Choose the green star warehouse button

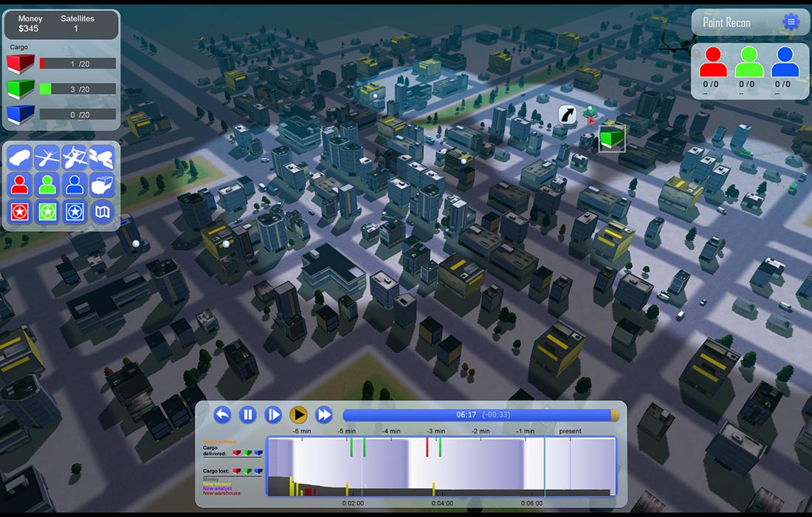(47, 212)
